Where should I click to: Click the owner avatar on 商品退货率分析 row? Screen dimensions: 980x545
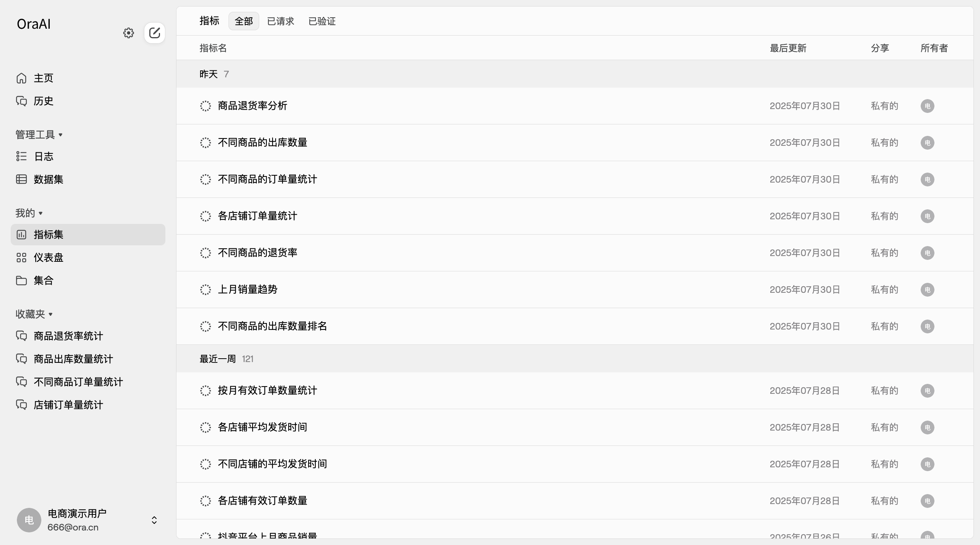927,106
